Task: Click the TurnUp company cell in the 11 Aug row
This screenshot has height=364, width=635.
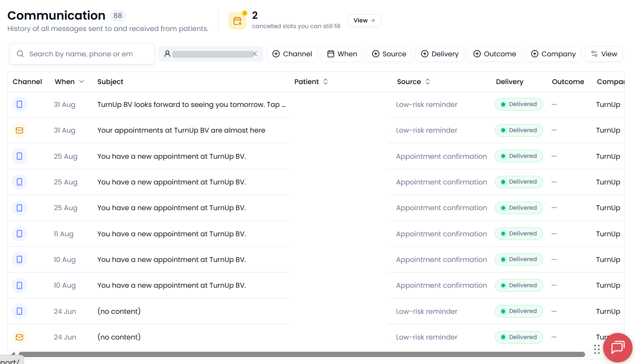Action: pos(608,234)
